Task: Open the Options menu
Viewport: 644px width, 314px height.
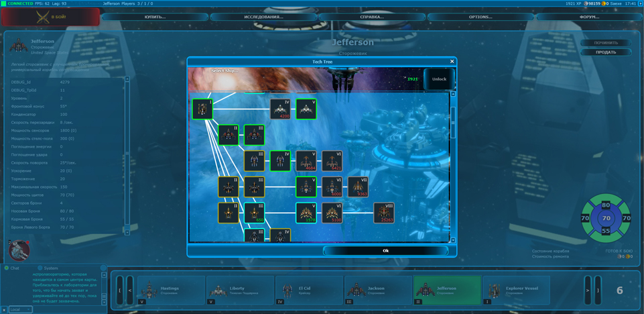Action: click(480, 17)
